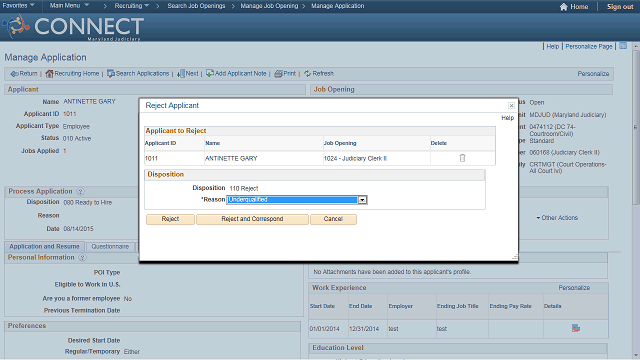Expand Other Actions menu
This screenshot has width=640, height=360.
pyautogui.click(x=557, y=218)
